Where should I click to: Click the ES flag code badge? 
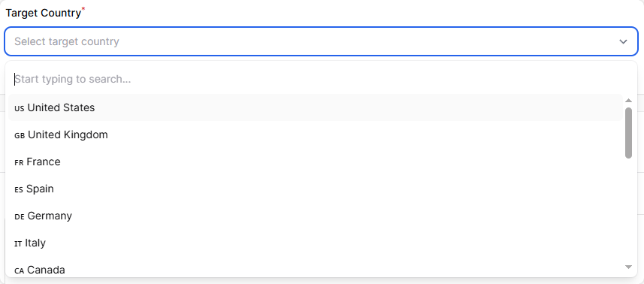(x=19, y=189)
